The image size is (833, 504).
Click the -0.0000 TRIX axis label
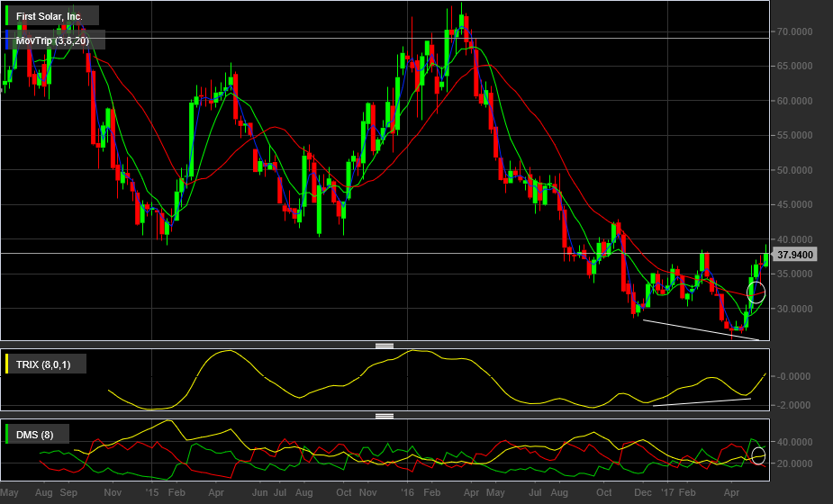793,376
